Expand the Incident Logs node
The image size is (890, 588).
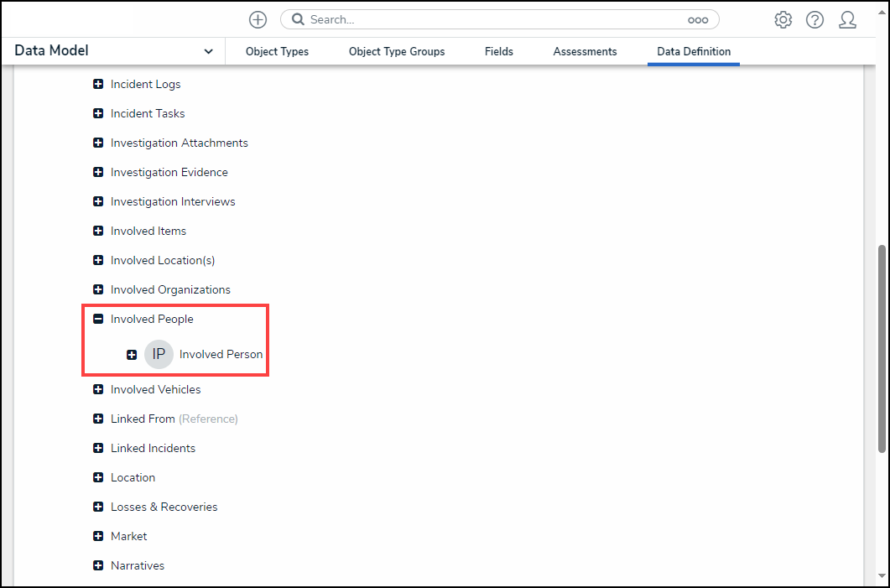[x=98, y=84]
